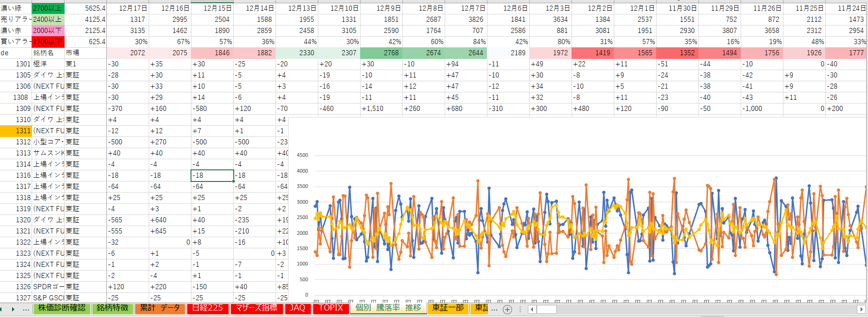This screenshot has width=868, height=317.
Task: Select the 日経225 sheet tab
Action: (x=207, y=308)
